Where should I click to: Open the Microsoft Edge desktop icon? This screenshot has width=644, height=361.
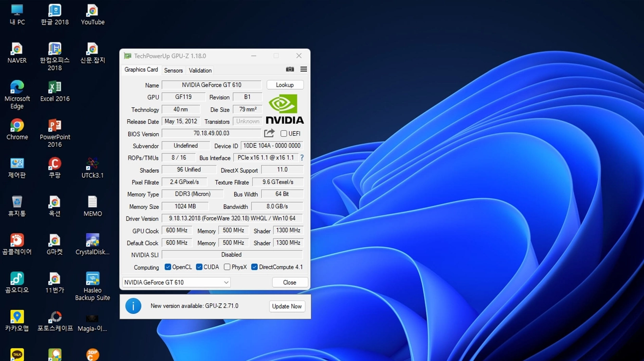[17, 94]
